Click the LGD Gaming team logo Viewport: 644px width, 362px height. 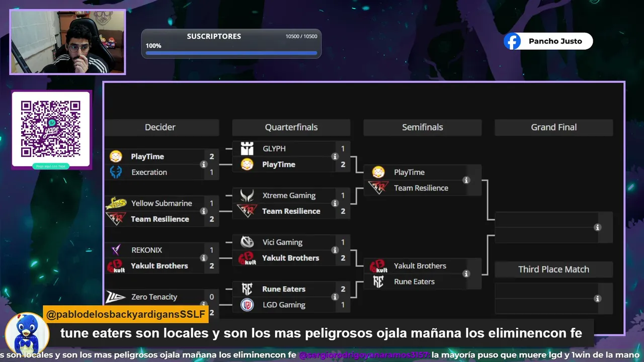click(247, 305)
